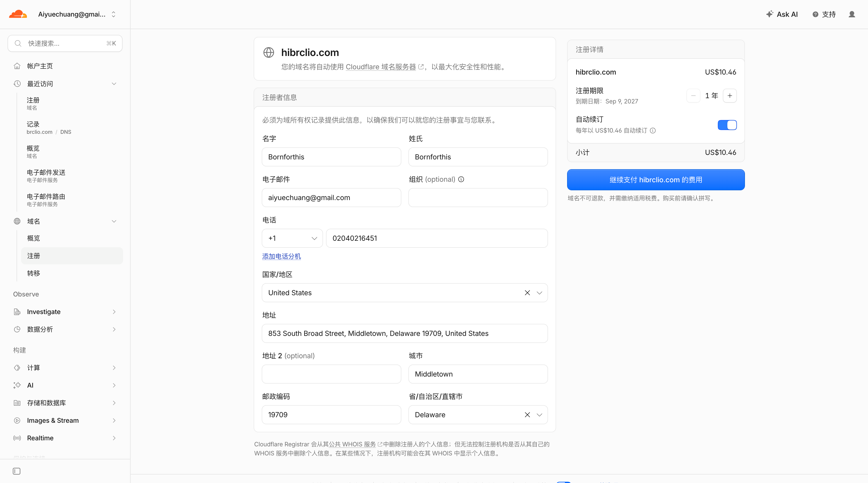Click the Realtime broadcast icon
This screenshot has height=483, width=868.
pyautogui.click(x=17, y=438)
